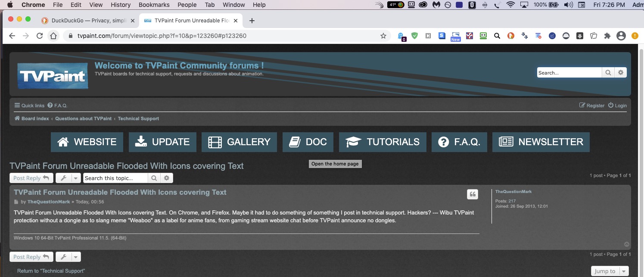Click the UPDATE navigation button

(x=162, y=142)
